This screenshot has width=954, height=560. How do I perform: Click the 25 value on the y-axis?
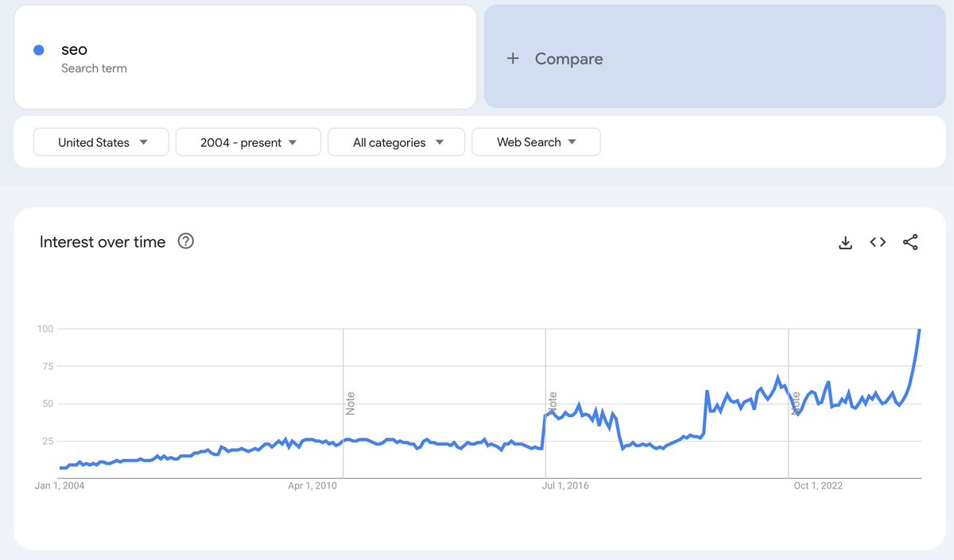pyautogui.click(x=48, y=441)
